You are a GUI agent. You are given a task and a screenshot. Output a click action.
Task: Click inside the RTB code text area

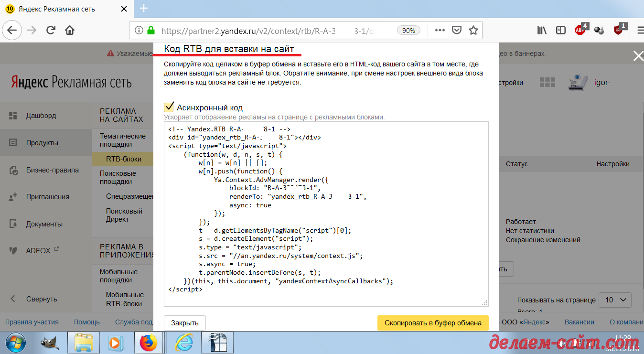tap(326, 214)
